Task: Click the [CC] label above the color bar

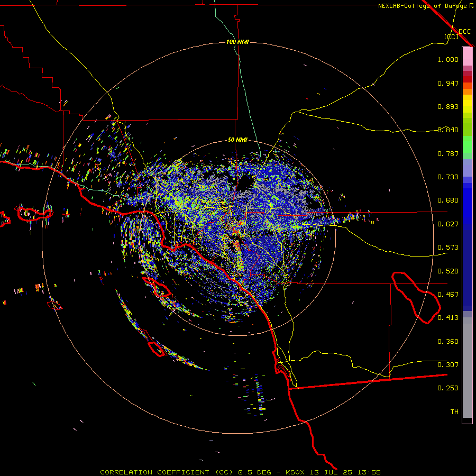Action: coord(451,36)
